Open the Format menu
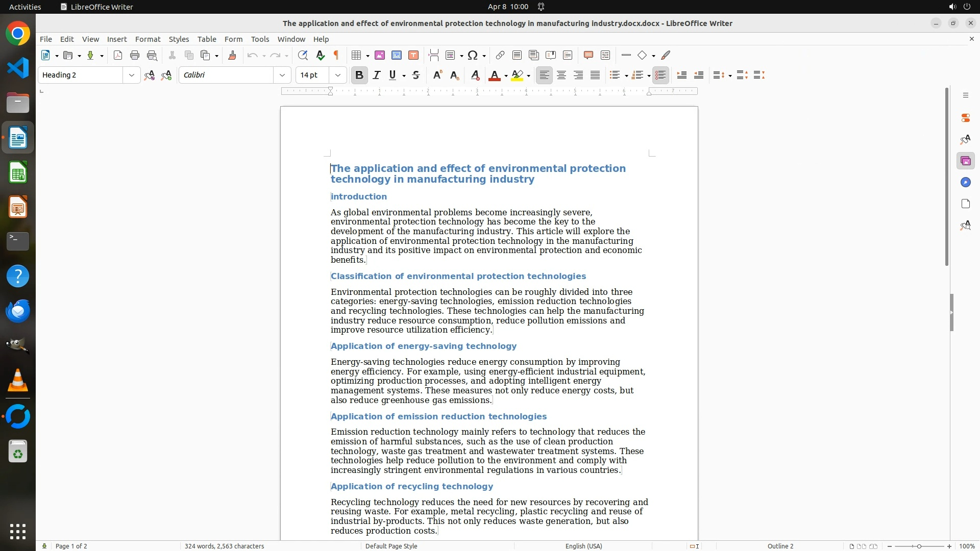 [148, 39]
